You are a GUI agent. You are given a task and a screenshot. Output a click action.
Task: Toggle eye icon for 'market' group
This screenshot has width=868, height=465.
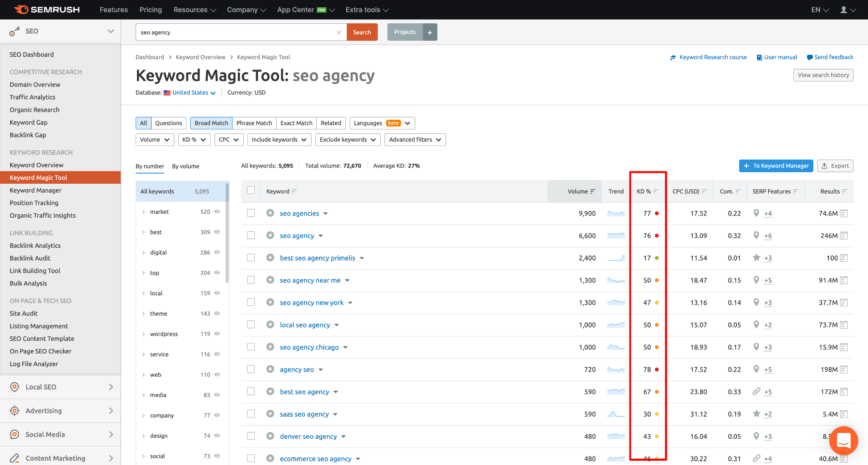pos(217,211)
